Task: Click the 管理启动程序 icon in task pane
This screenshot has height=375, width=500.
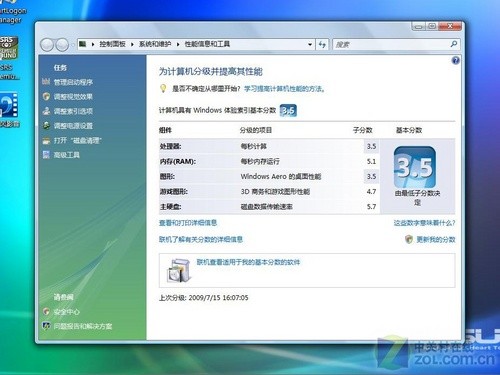Action: (x=46, y=82)
